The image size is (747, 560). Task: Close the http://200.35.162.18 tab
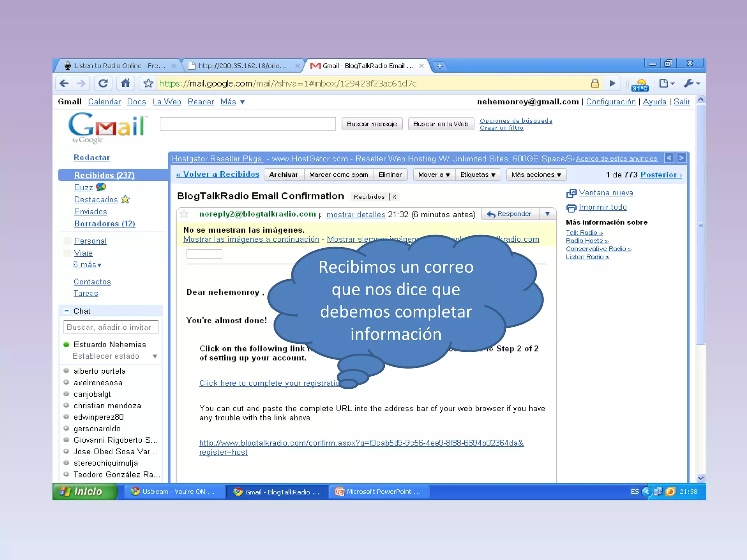pos(298,66)
